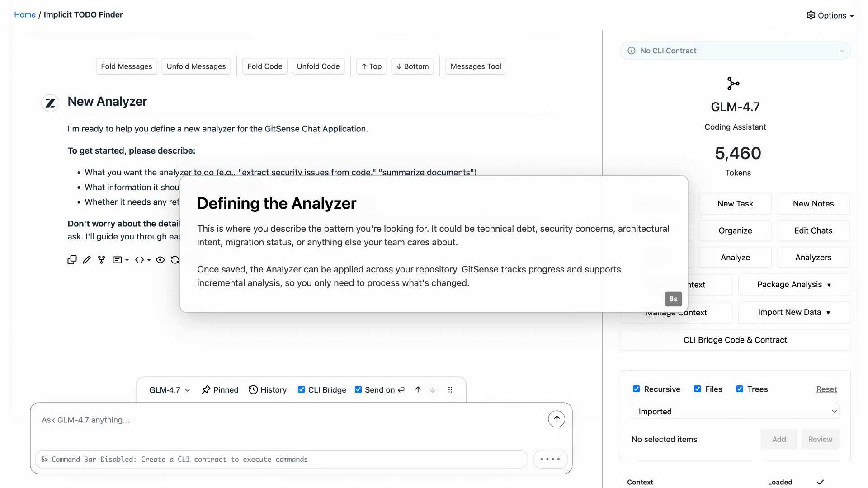The width and height of the screenshot is (868, 488).
Task: Click the Pinned pushpin button
Action: (x=220, y=390)
